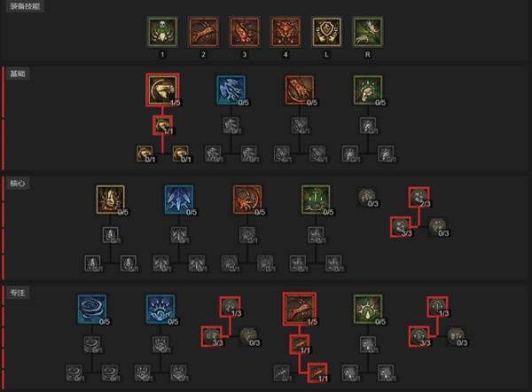Select the red-outlined orange 1/5 skill in 专注
Image resolution: width=532 pixels, height=392 pixels.
click(300, 310)
